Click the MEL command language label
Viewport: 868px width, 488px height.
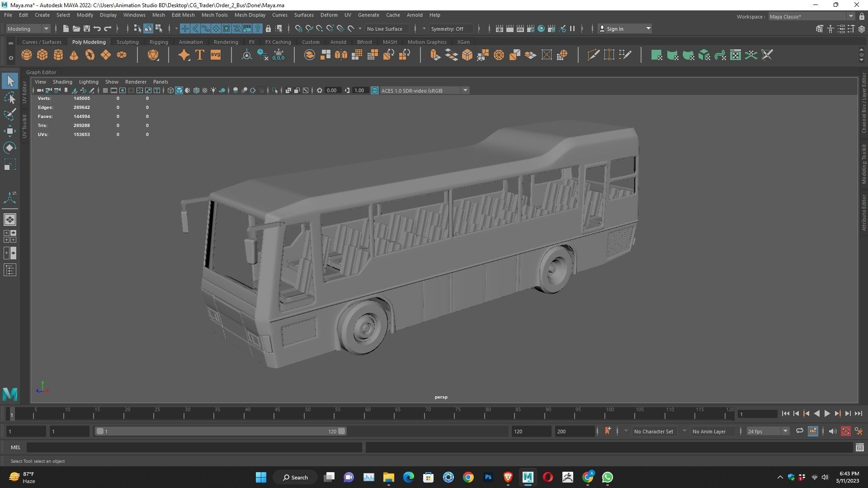(16, 447)
